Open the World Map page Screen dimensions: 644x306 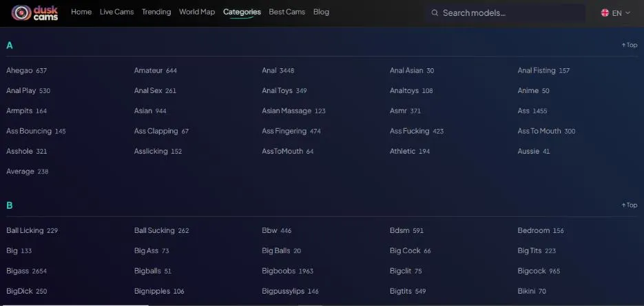(197, 12)
